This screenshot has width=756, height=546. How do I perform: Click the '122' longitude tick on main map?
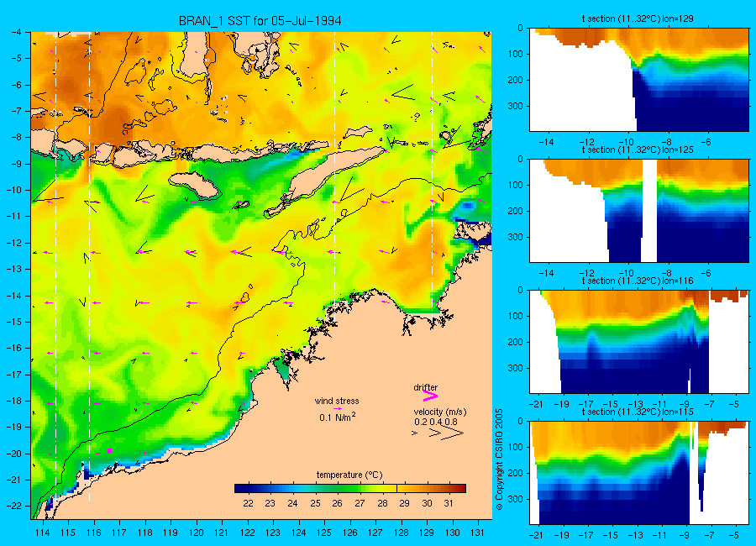click(x=248, y=533)
